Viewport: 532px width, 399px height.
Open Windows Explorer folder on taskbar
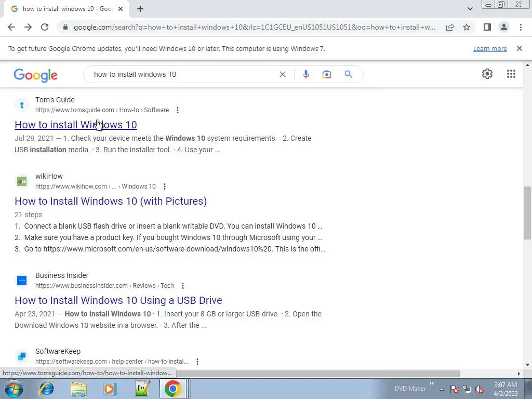[78, 389]
